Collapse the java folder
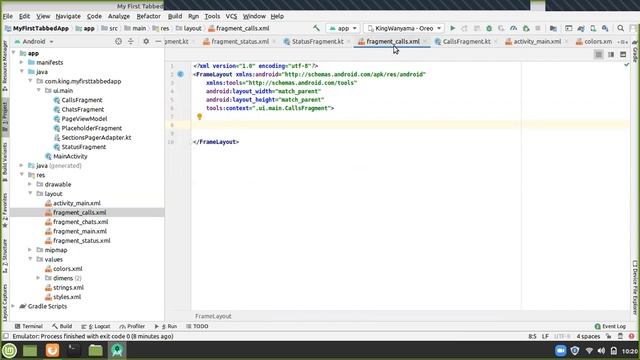640x360 pixels. pyautogui.click(x=22, y=72)
